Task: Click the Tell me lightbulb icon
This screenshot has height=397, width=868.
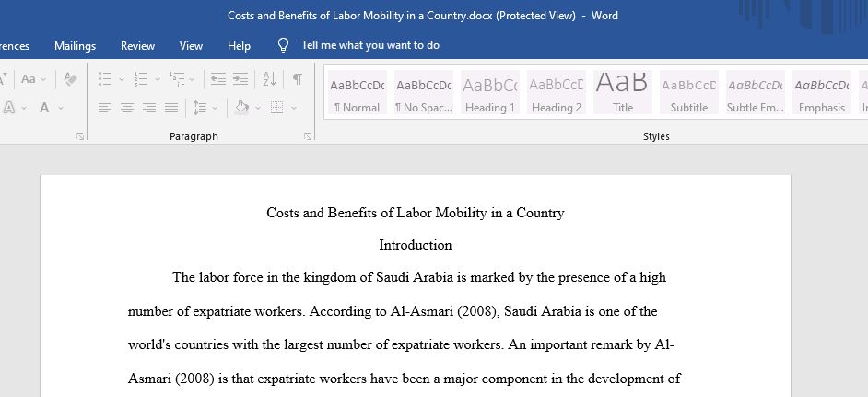Action: pos(283,45)
